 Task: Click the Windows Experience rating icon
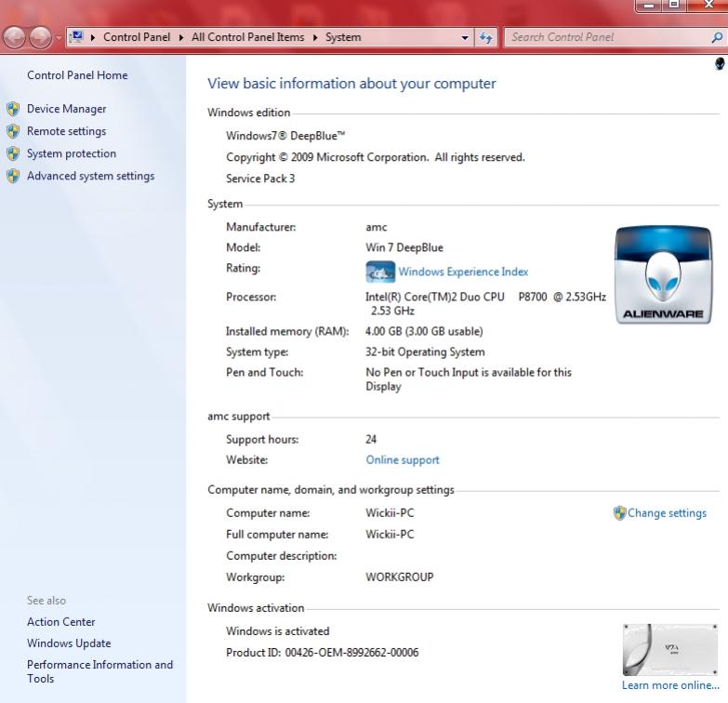tap(380, 272)
